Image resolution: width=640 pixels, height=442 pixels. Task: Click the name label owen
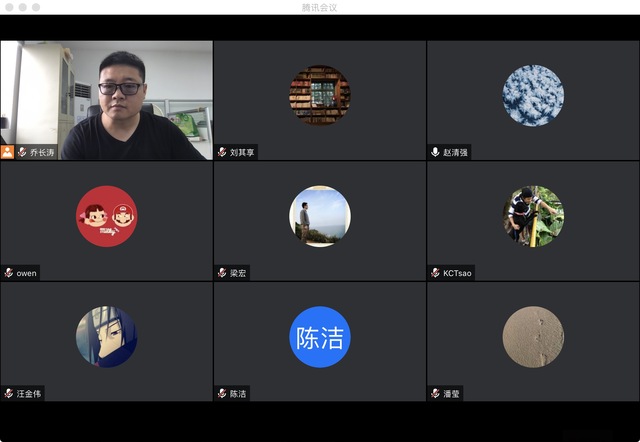27,273
